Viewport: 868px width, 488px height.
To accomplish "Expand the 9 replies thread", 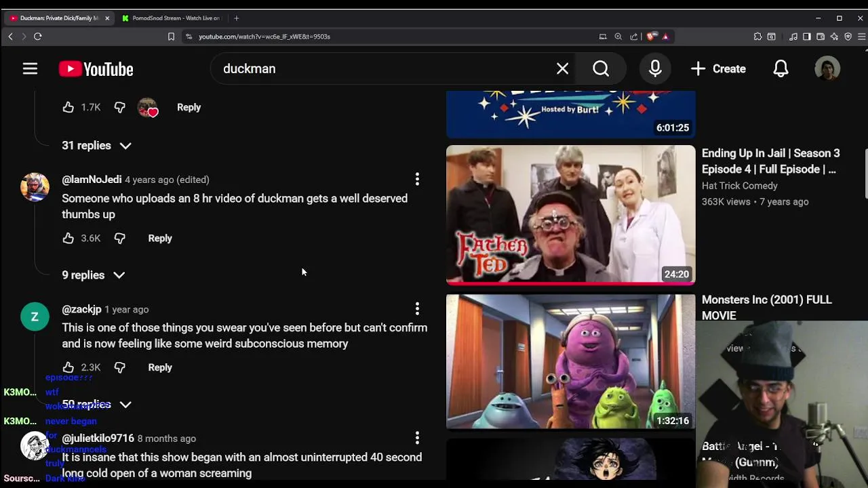I will coord(94,275).
